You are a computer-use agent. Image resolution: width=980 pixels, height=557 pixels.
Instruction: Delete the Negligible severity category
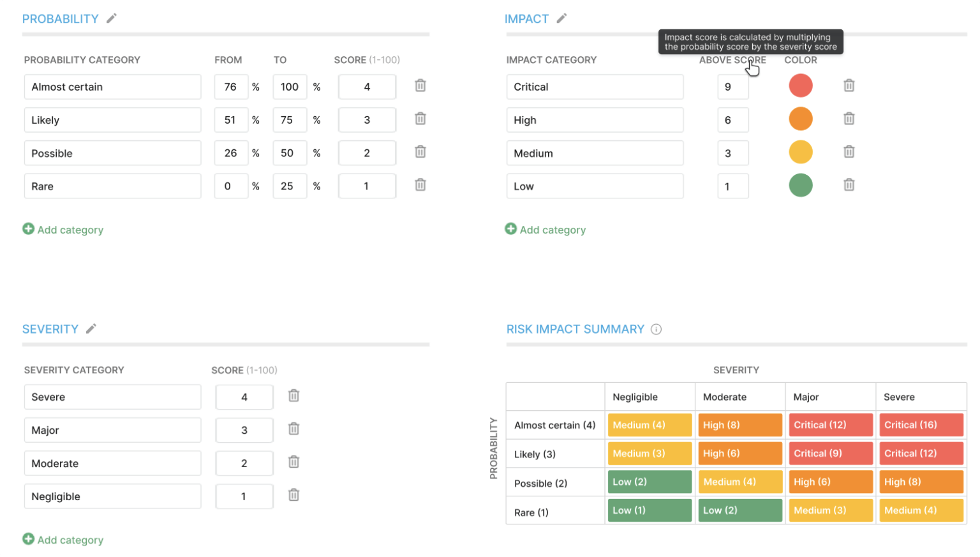(x=293, y=496)
